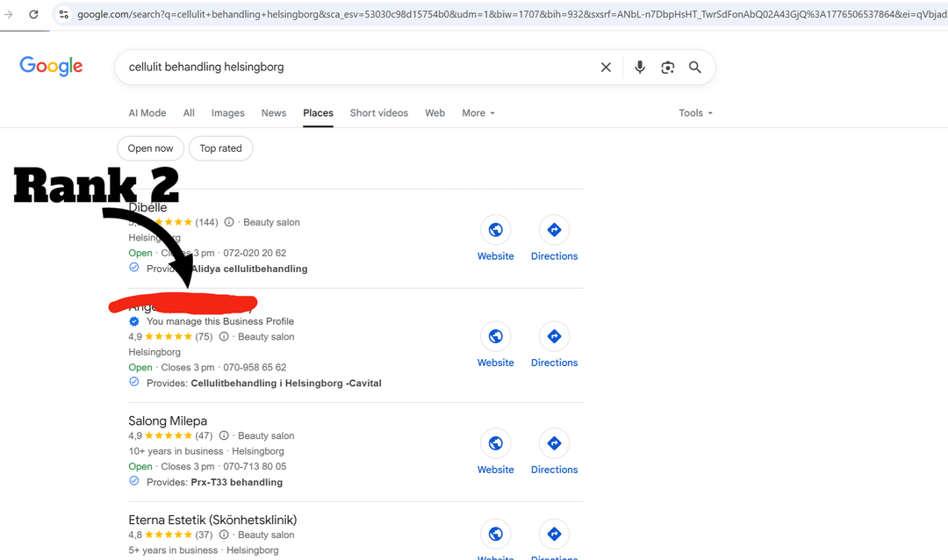Image resolution: width=948 pixels, height=560 pixels.
Task: Click verified badge next to 'You manage this Business Profile'
Action: (x=134, y=321)
